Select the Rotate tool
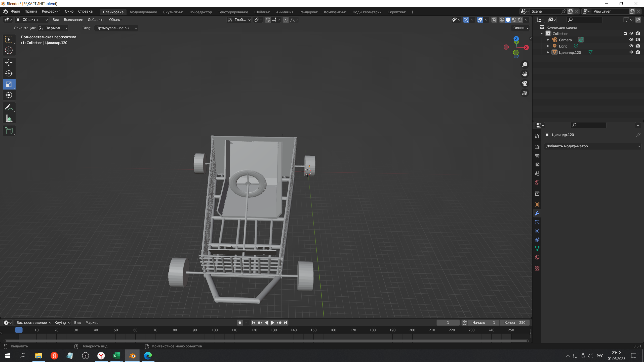Viewport: 644px width, 362px height. point(9,73)
